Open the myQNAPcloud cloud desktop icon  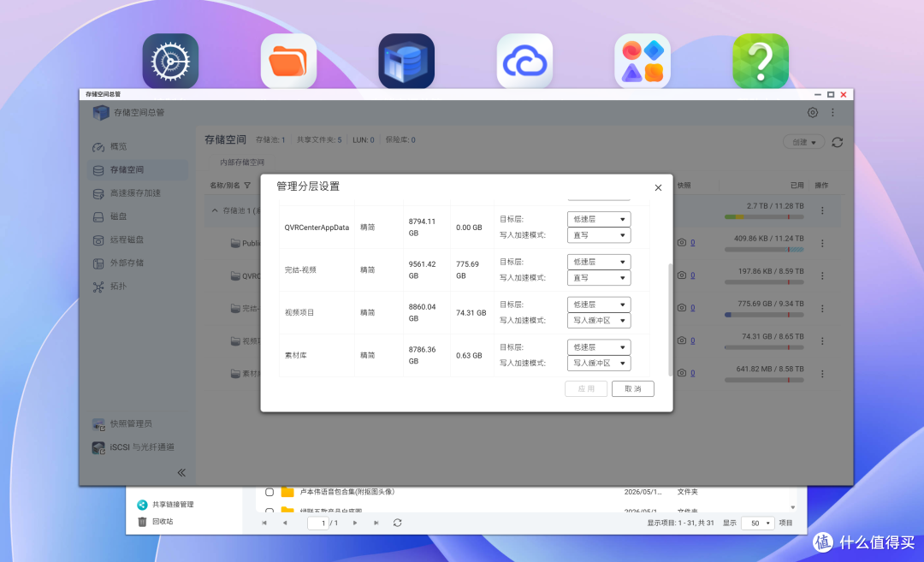pyautogui.click(x=524, y=62)
